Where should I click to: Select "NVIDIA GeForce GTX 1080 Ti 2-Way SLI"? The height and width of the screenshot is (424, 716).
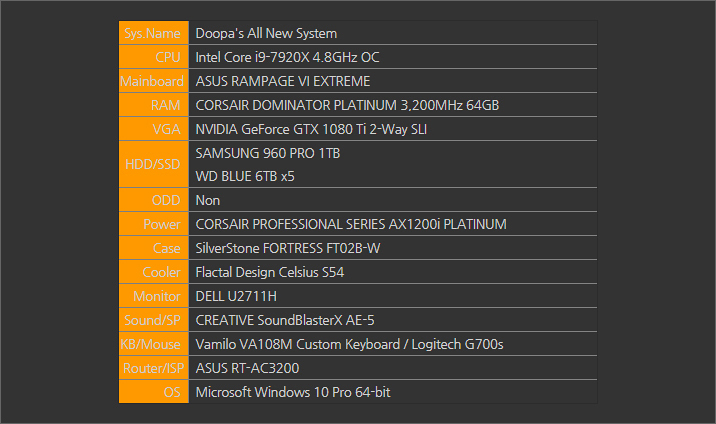click(311, 129)
